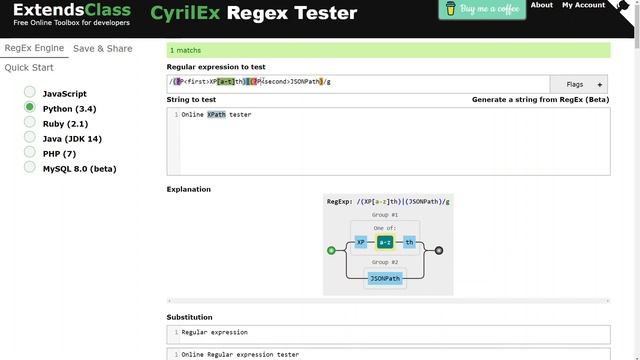Click the highlighted XPath match
640x360 pixels.
[x=216, y=115]
